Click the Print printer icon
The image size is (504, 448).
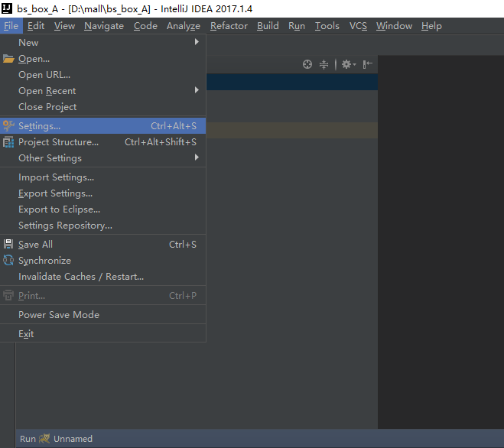click(x=8, y=295)
